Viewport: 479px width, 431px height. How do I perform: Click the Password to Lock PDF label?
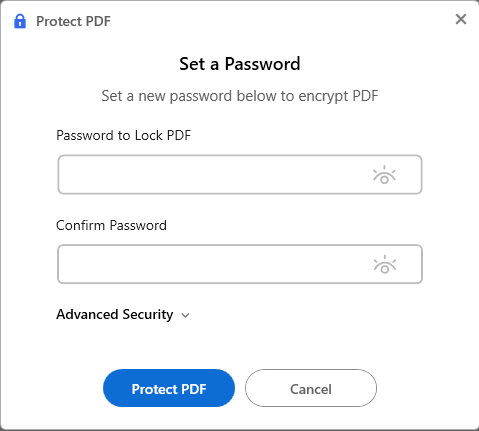point(123,135)
